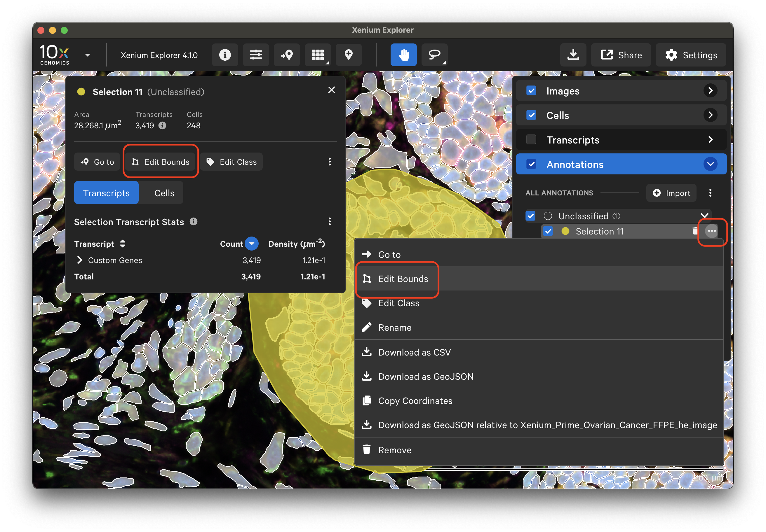766x532 pixels.
Task: Click the Import annotations button
Action: pos(671,193)
